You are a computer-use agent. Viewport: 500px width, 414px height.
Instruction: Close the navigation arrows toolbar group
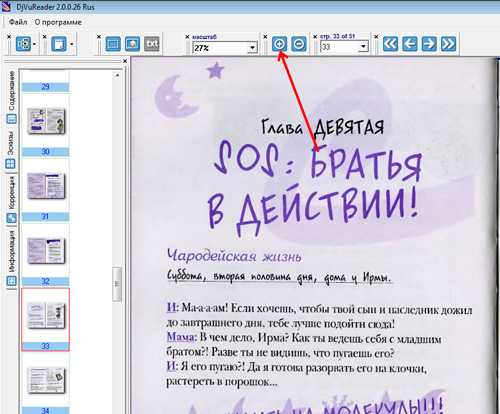(376, 37)
